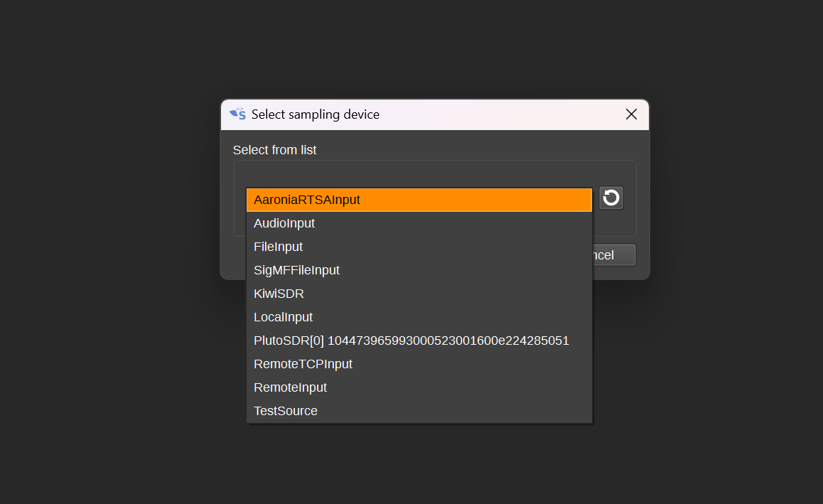Screen dimensions: 823x504
Task: Click the 'Select from list' label
Action: coord(274,150)
